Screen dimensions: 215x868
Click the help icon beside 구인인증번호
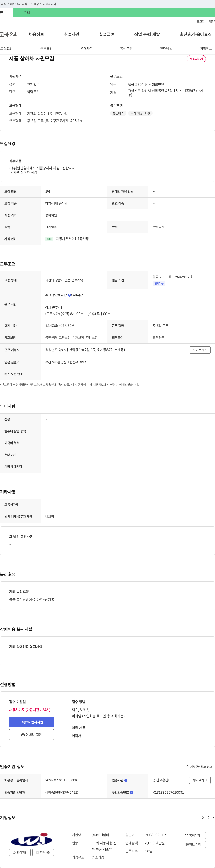(131, 793)
